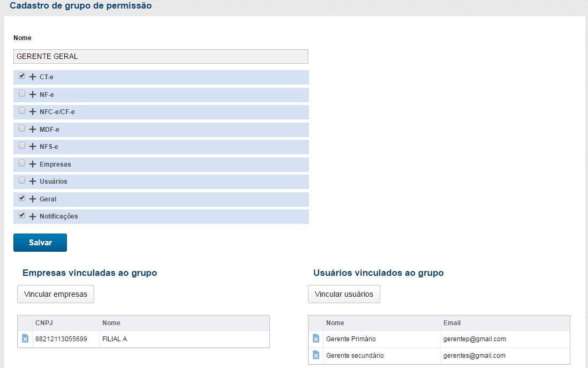588x368 pixels.
Task: Remove FILIAL A company from group
Action: (25, 339)
